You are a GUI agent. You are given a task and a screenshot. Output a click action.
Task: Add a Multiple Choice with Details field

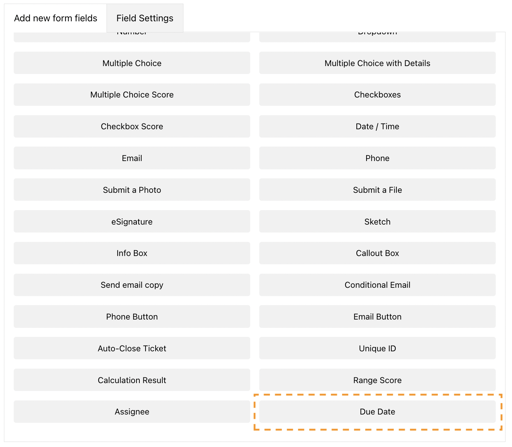coord(377,63)
